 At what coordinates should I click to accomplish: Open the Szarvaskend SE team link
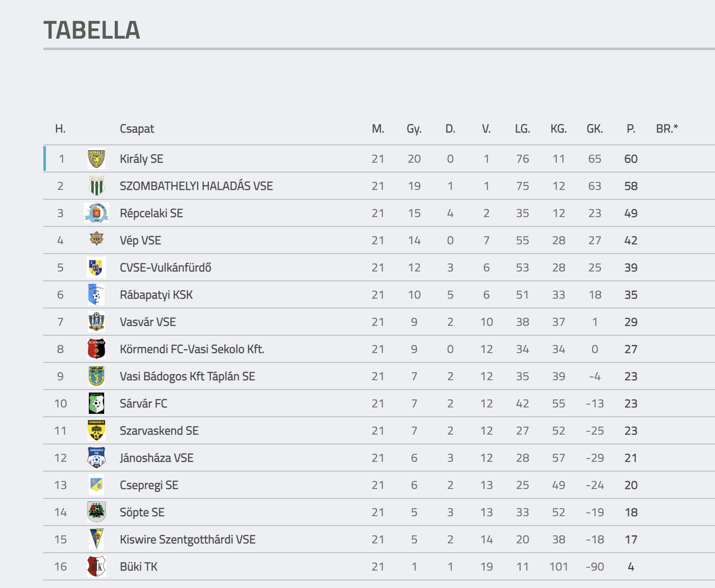(159, 431)
